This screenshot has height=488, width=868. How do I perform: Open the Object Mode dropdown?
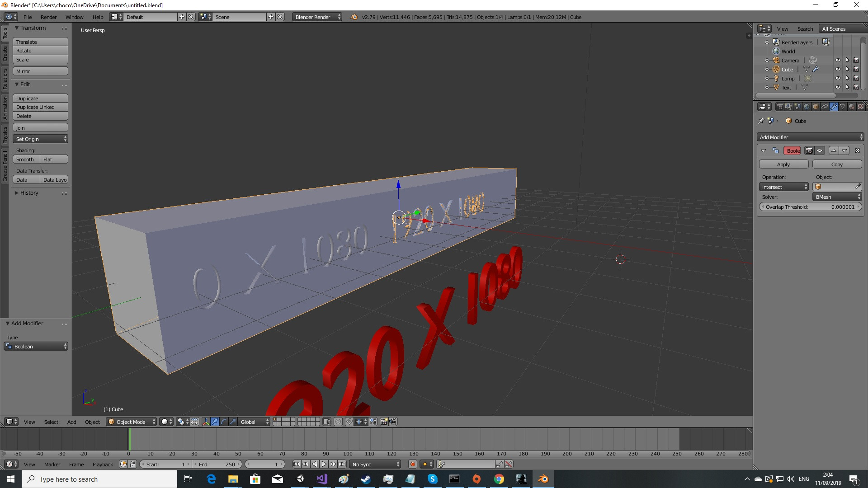[132, 422]
